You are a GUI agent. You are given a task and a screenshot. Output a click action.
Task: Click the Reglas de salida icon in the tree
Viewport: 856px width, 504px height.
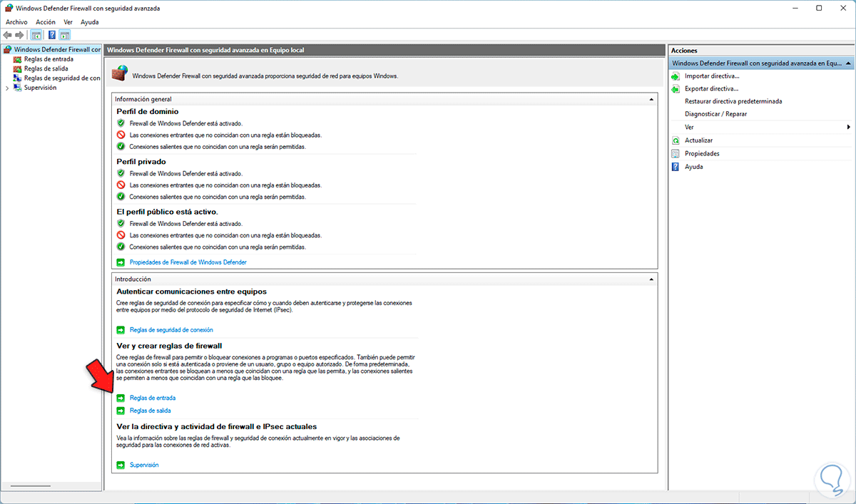(x=18, y=68)
